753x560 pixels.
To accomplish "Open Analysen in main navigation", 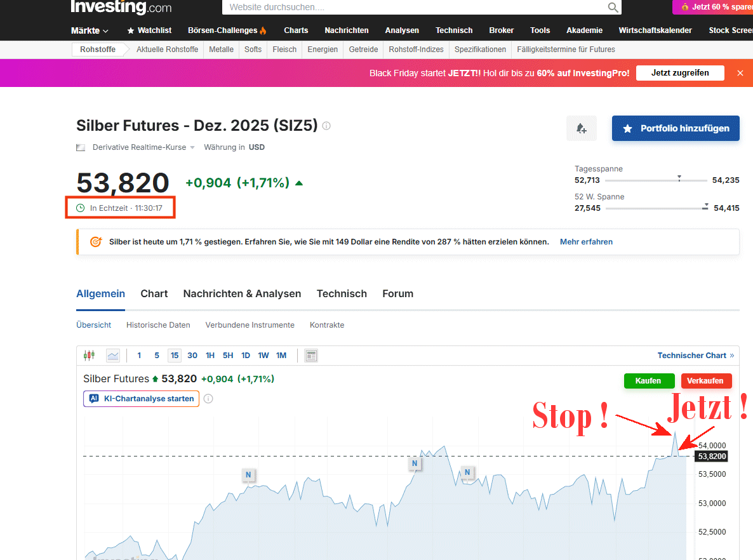I will click(x=402, y=30).
